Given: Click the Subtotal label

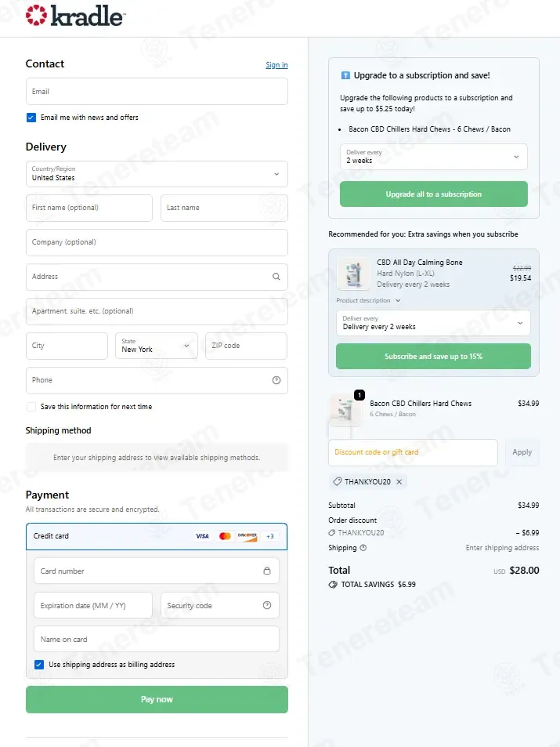Looking at the screenshot, I should click(342, 506).
